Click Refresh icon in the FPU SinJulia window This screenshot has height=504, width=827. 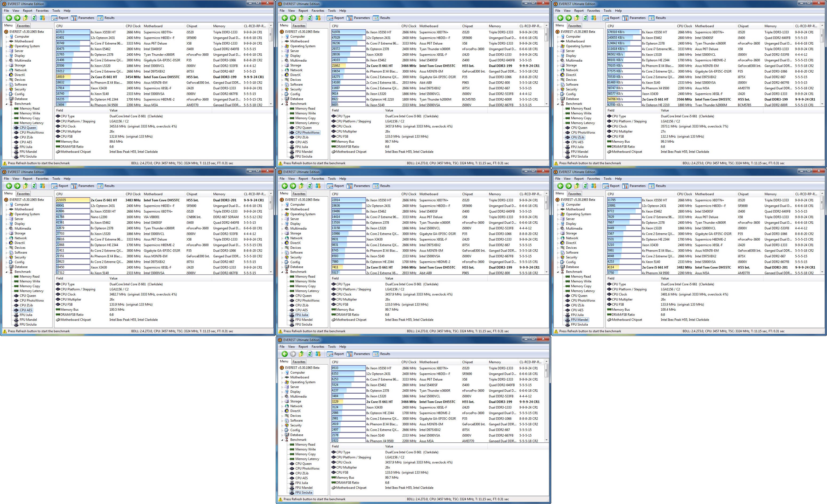tap(310, 354)
